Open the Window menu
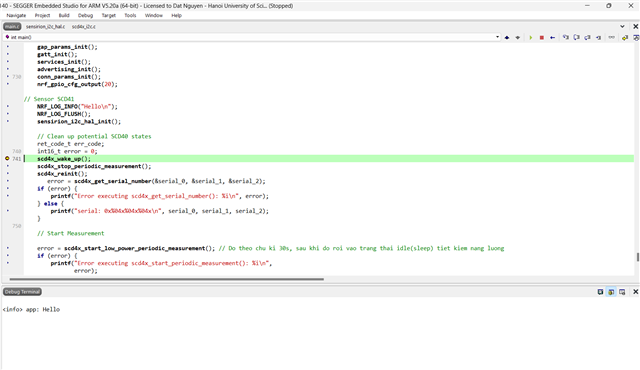 click(x=153, y=16)
